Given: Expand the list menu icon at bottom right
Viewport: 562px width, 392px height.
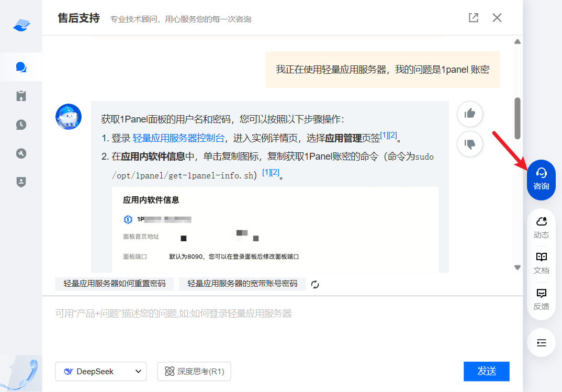Looking at the screenshot, I should [541, 342].
